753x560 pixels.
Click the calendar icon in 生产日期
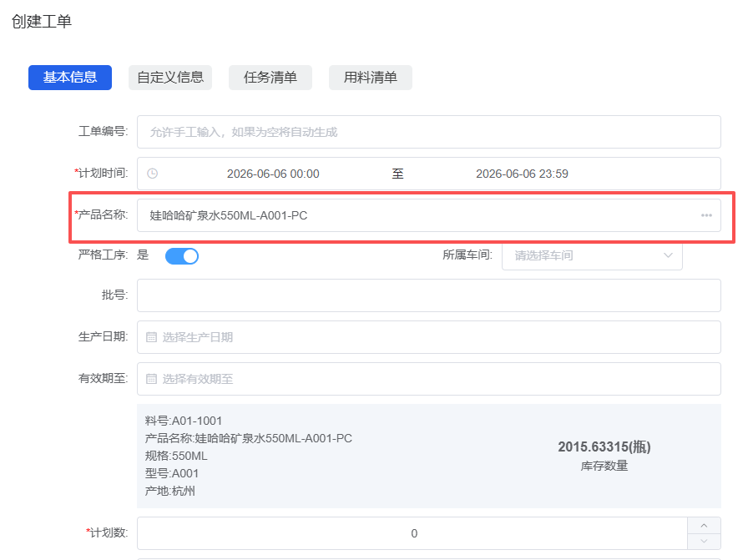pos(151,337)
